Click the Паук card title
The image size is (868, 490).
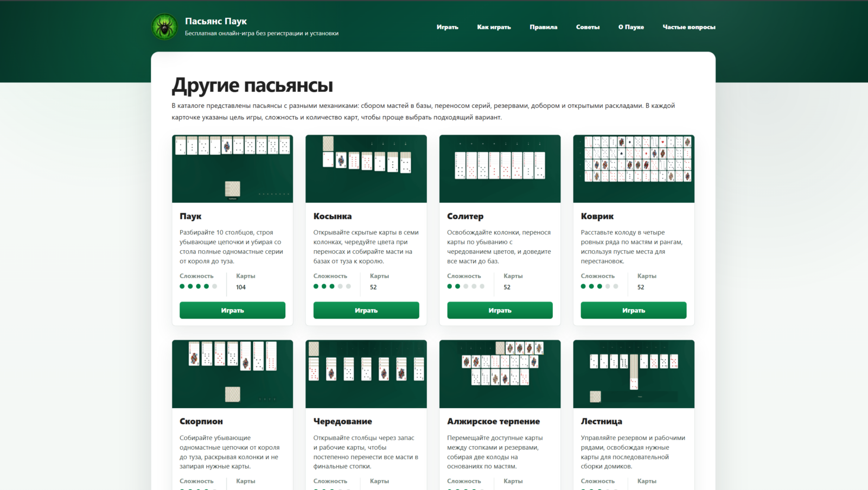coord(190,216)
